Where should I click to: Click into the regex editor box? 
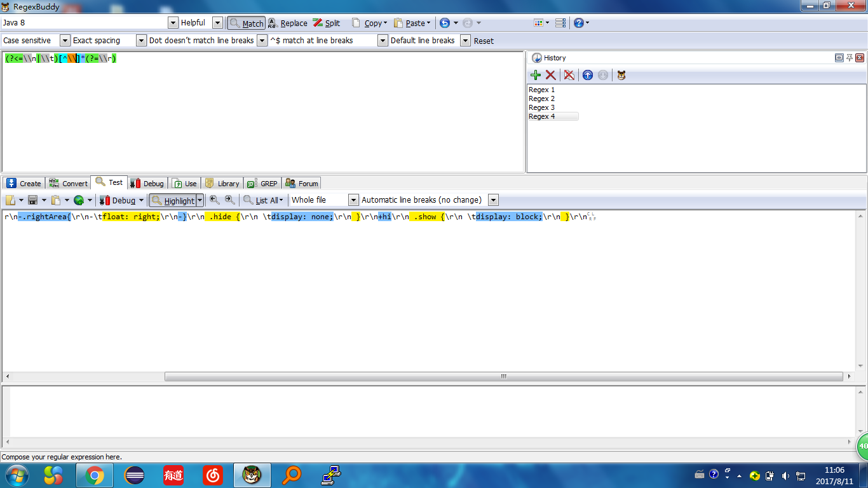pyautogui.click(x=263, y=112)
